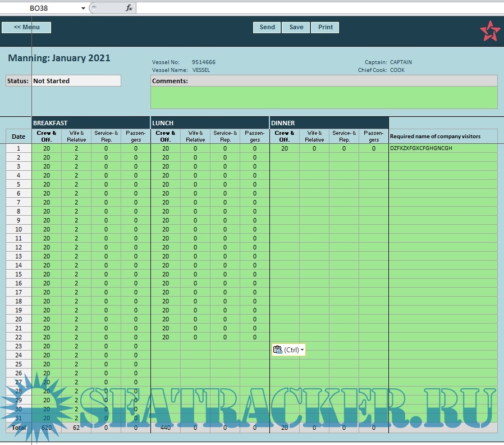
Task: Select the Dinner Crew & Off. cell for date 1
Action: pyautogui.click(x=284, y=148)
